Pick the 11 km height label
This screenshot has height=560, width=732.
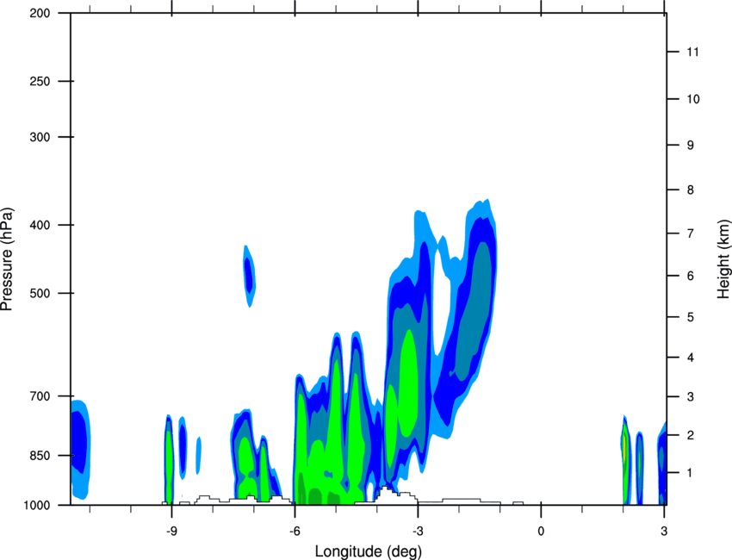[692, 52]
